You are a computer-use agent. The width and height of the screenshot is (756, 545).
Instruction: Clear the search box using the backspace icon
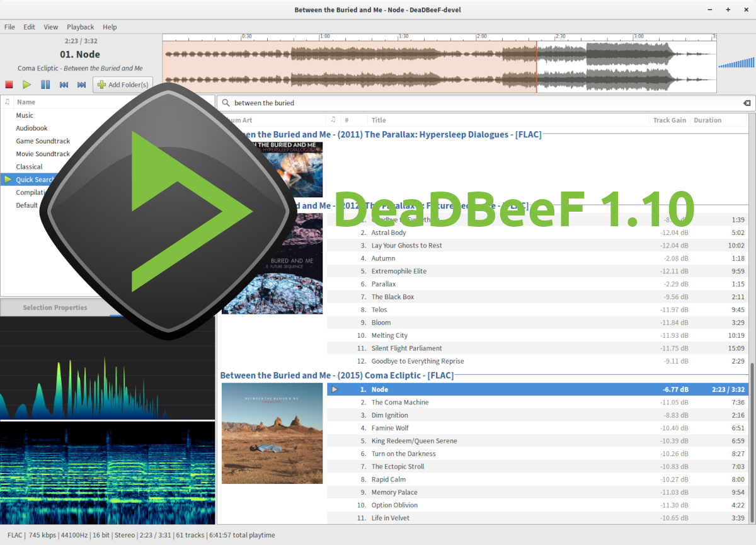[x=747, y=103]
